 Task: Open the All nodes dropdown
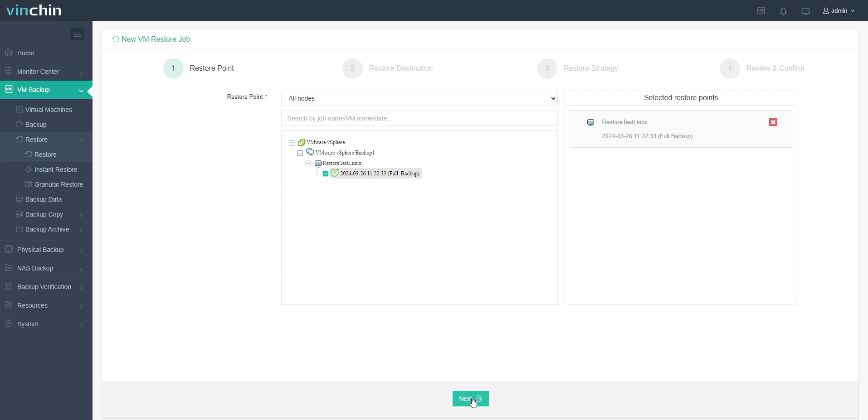point(419,98)
